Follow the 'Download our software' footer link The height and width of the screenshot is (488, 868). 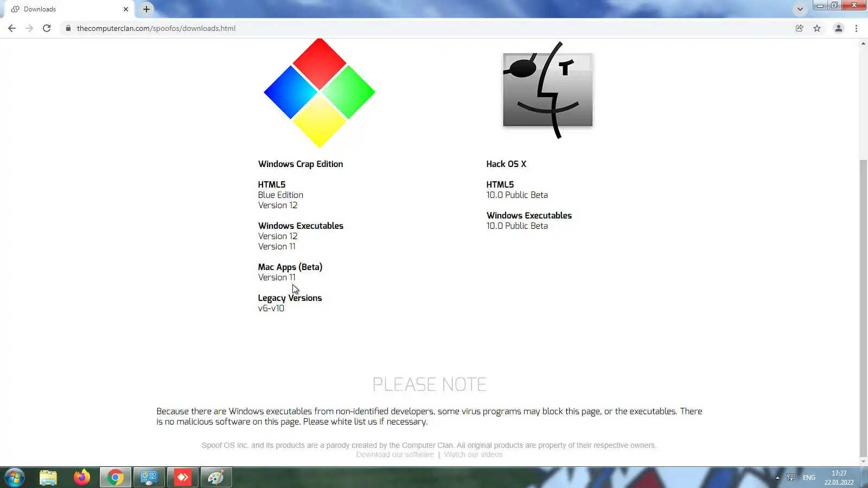[395, 455]
